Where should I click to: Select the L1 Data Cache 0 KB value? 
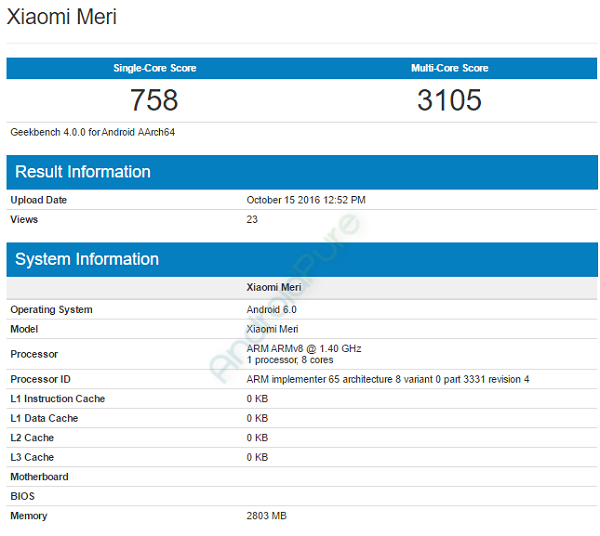tap(258, 419)
